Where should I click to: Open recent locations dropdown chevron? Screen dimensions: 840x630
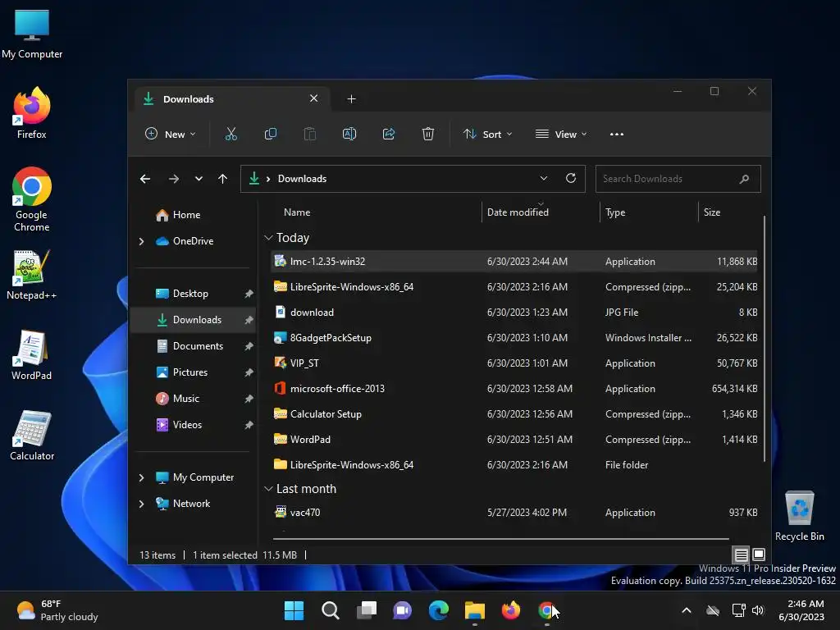tap(199, 179)
